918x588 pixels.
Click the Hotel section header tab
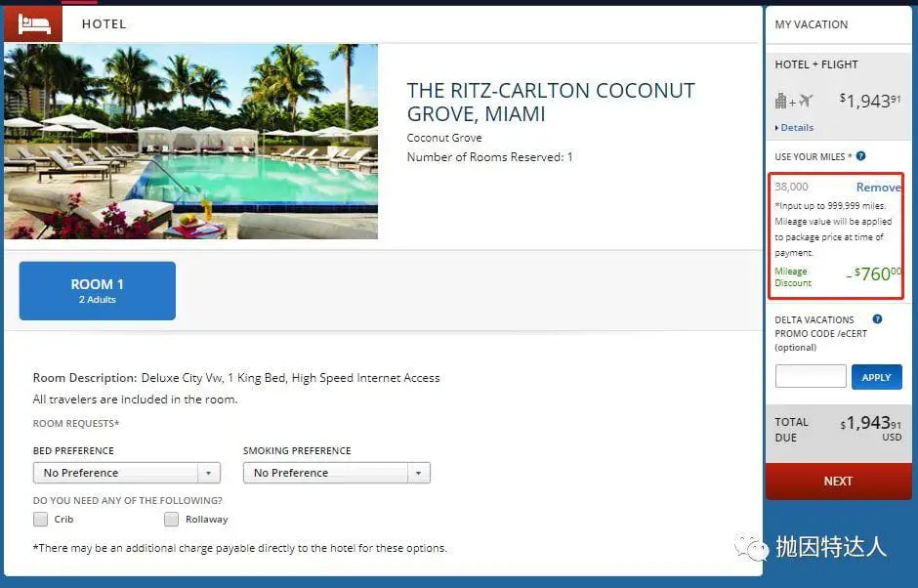point(104,23)
